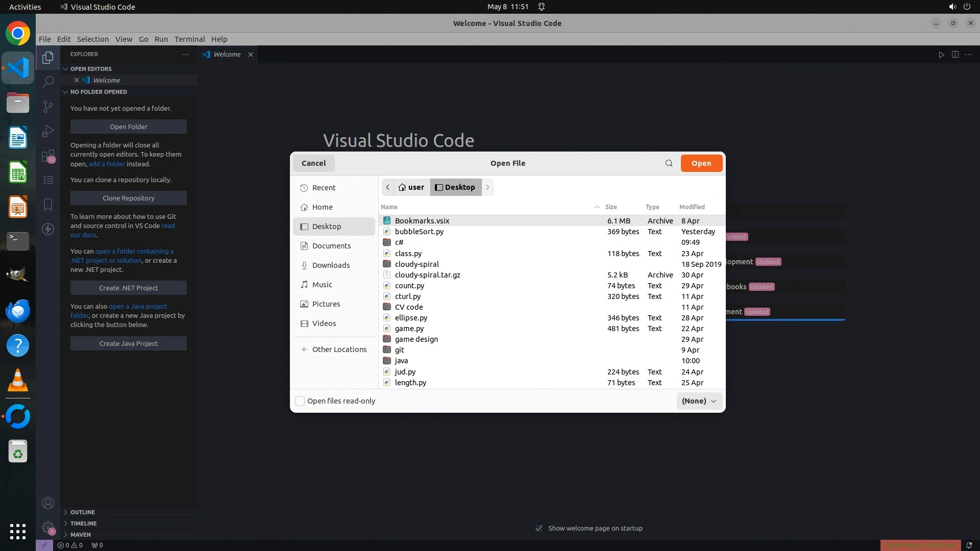Toggle Show welcome page on startup
Image resolution: width=980 pixels, height=551 pixels.
click(x=539, y=528)
